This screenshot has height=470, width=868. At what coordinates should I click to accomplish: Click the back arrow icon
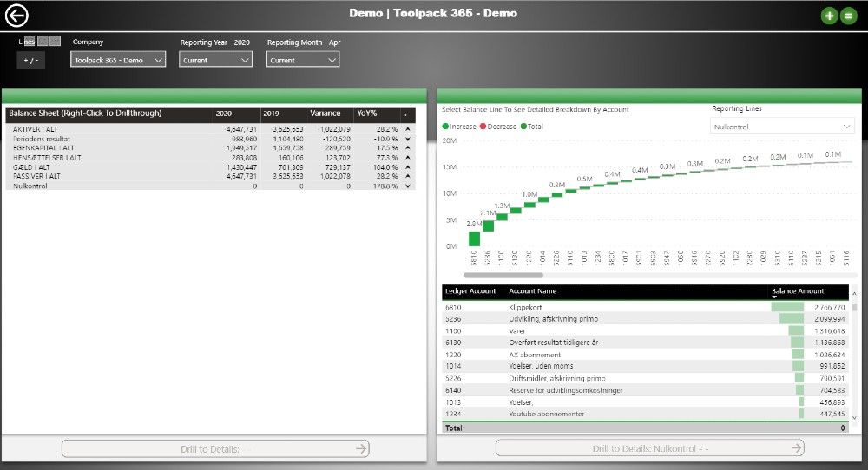point(17,15)
